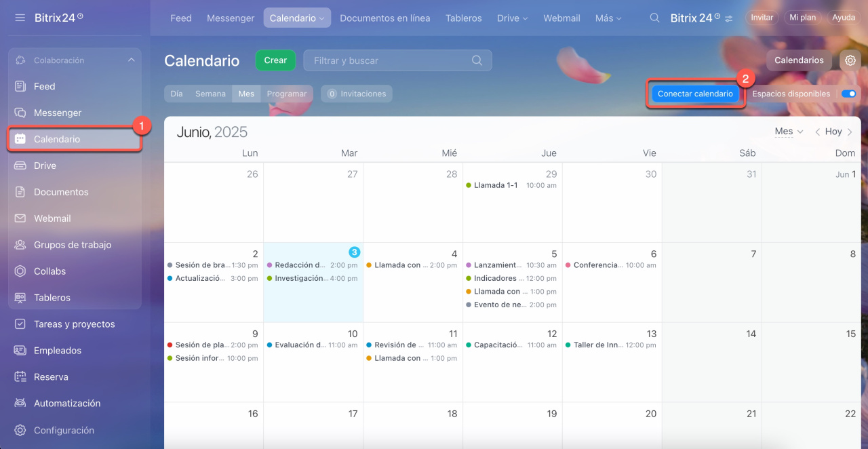Toggle Espacios disponibles switch
The image size is (868, 449).
click(x=848, y=94)
